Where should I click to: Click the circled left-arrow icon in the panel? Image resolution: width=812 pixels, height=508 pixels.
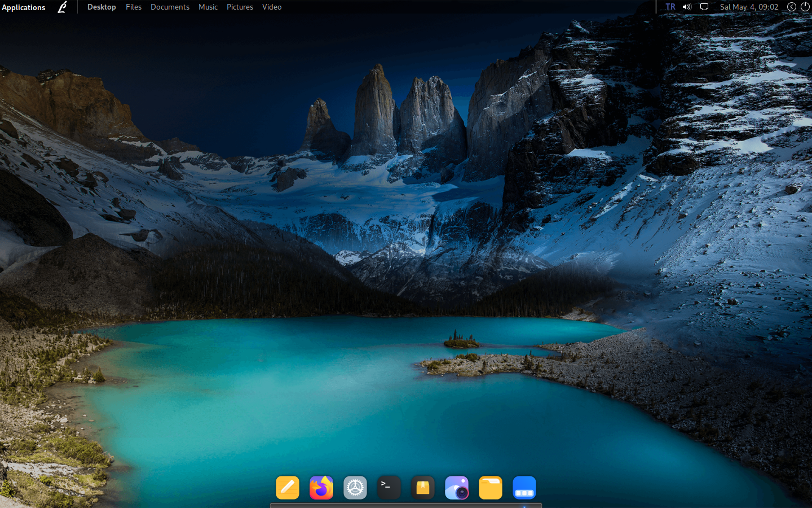[792, 7]
